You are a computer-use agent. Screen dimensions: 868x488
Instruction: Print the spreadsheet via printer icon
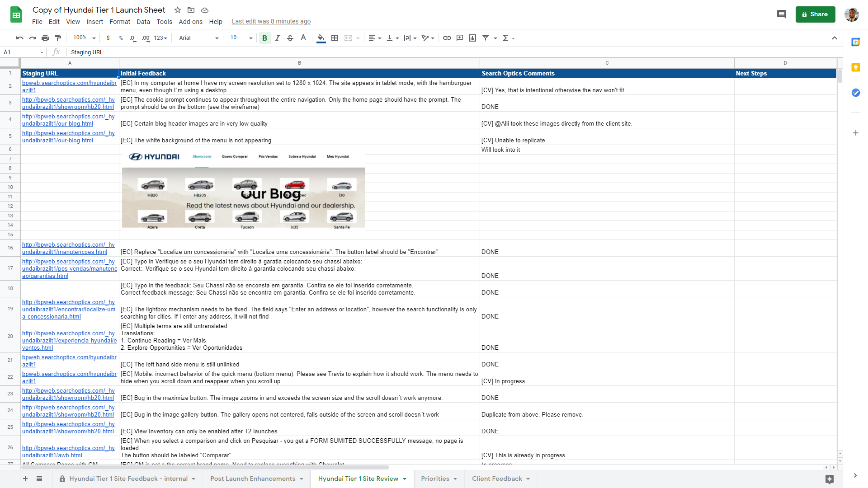45,38
